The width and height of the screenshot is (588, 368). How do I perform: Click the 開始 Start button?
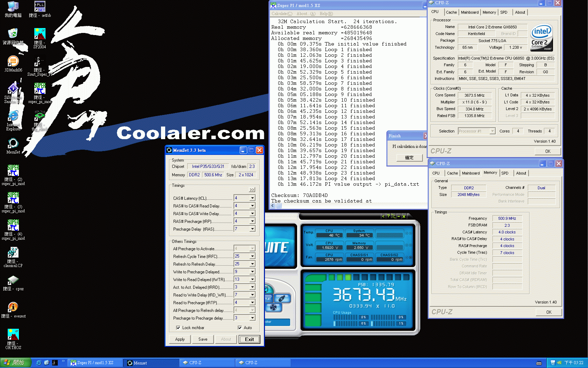pyautogui.click(x=15, y=363)
